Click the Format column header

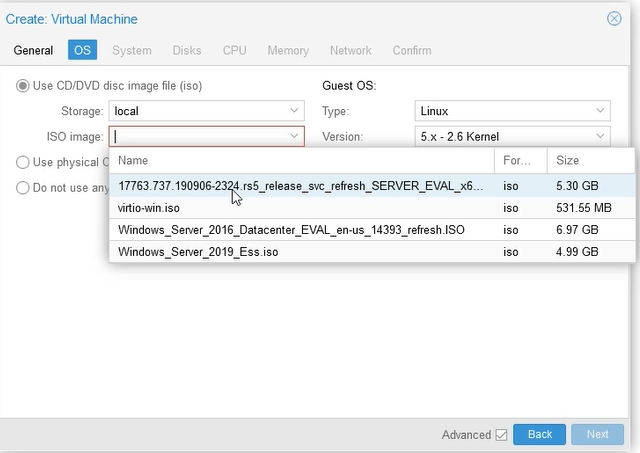pyautogui.click(x=520, y=160)
